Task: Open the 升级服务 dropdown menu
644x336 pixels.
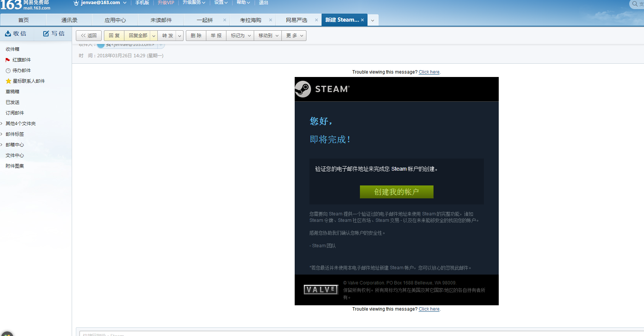Action: tap(194, 3)
